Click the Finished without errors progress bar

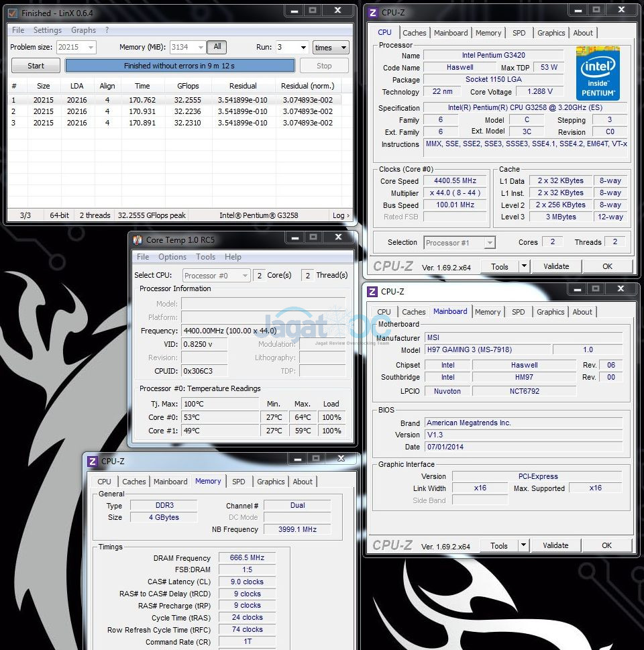click(179, 66)
